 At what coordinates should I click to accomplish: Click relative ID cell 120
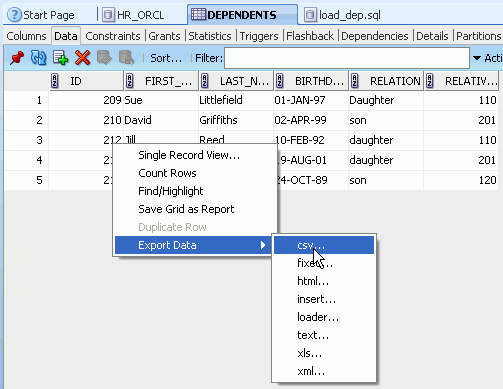[461, 180]
